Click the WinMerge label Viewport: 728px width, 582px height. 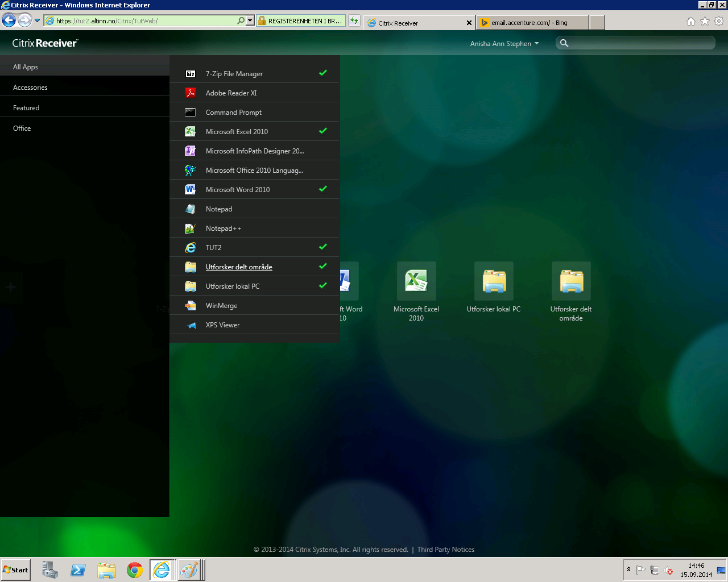click(222, 306)
